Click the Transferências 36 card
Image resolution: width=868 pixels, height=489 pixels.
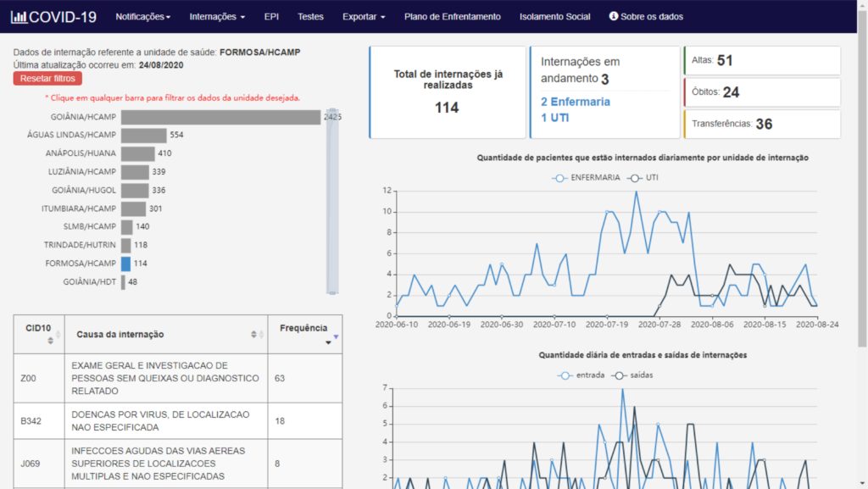pyautogui.click(x=762, y=124)
